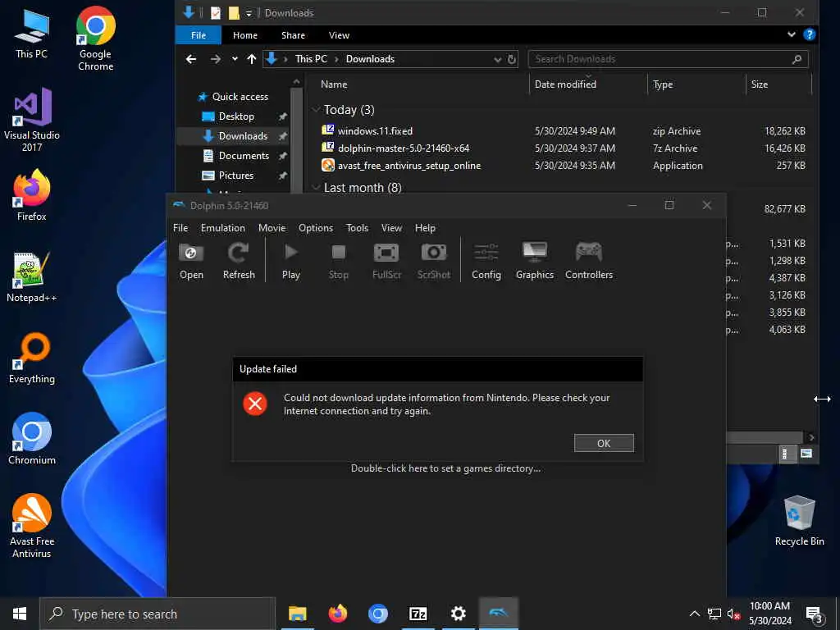Viewport: 840px width, 630px height.
Task: Open the Emulation menu in Dolphin
Action: (223, 228)
